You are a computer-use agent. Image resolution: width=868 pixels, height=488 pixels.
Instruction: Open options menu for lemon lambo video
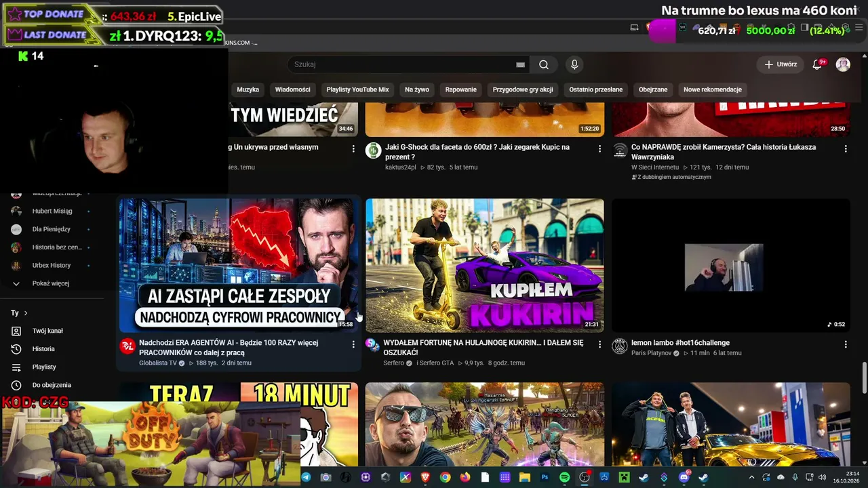pos(846,344)
